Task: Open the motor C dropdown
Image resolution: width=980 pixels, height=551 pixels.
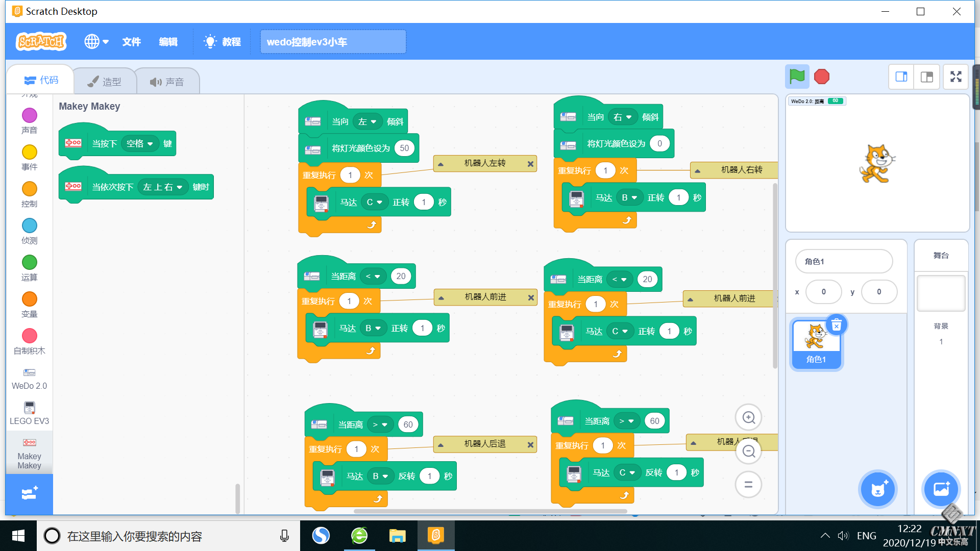Action: [375, 202]
